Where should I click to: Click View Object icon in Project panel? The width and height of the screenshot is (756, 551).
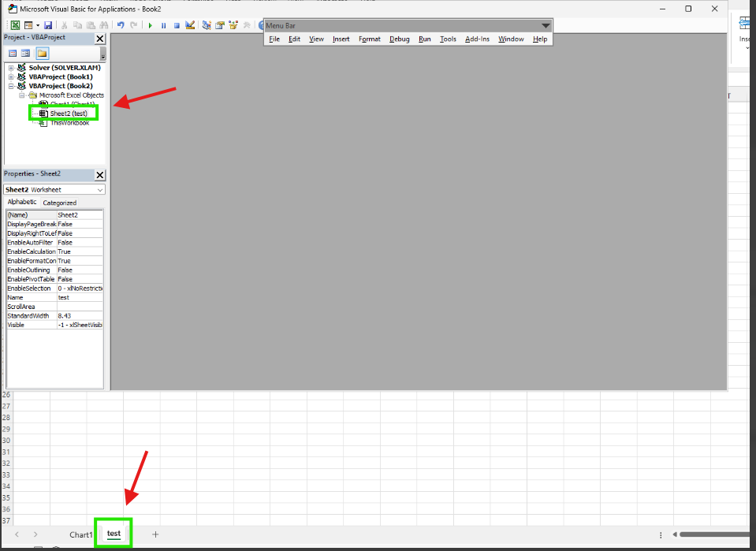point(25,54)
